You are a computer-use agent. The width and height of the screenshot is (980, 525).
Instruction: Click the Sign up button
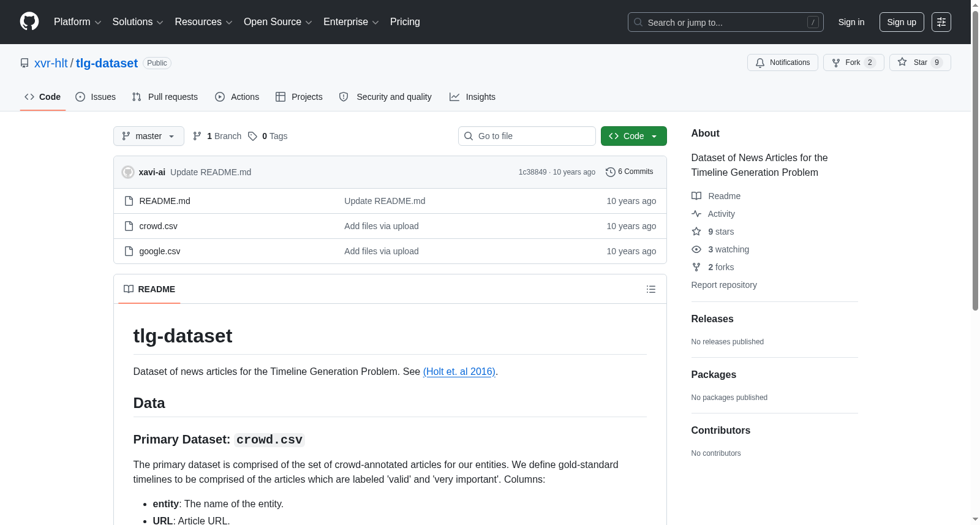click(902, 22)
